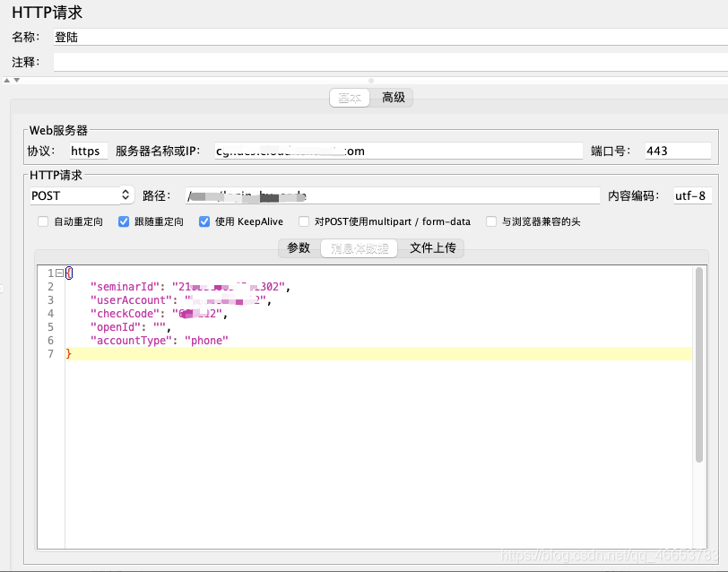Switch to the 基本 (basic) tab

[x=350, y=98]
